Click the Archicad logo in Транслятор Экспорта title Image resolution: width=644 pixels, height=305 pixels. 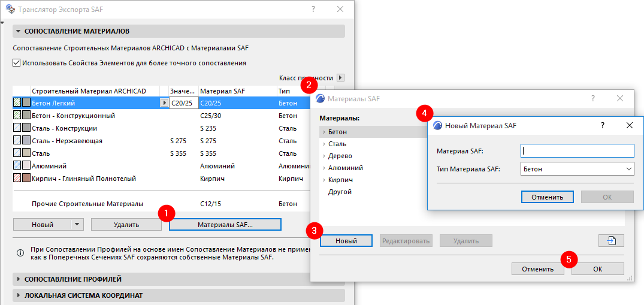click(10, 9)
